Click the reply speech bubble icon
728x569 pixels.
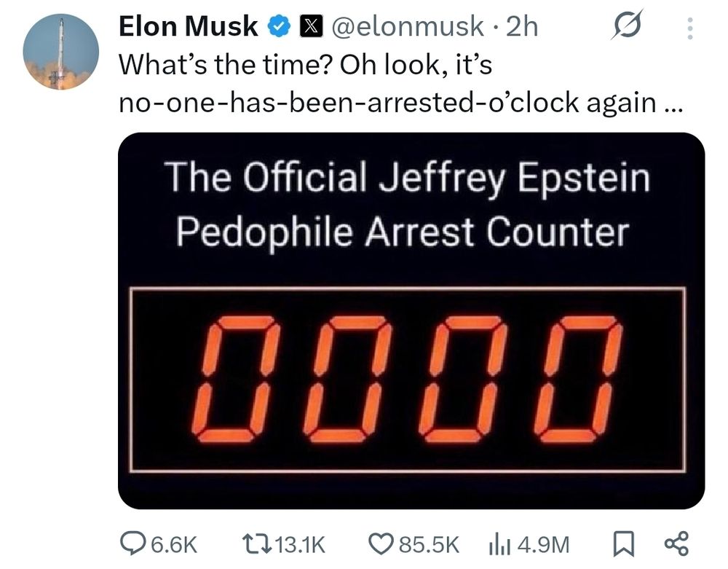click(x=132, y=544)
